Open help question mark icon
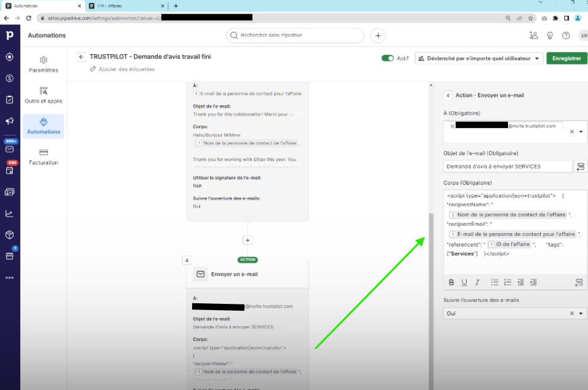The width and height of the screenshot is (588, 390). pyautogui.click(x=566, y=36)
